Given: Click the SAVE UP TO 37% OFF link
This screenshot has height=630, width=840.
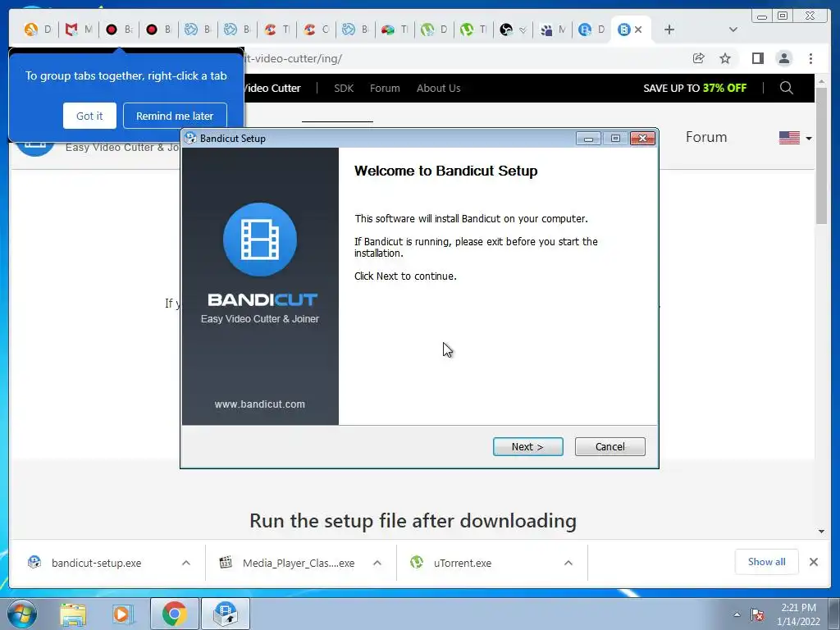Looking at the screenshot, I should coord(695,89).
